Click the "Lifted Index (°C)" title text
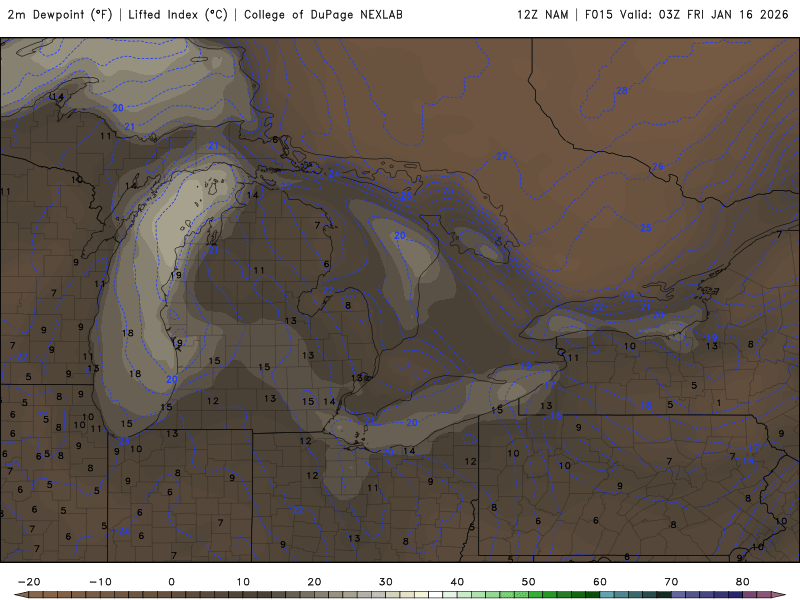800x600 pixels. click(x=178, y=15)
